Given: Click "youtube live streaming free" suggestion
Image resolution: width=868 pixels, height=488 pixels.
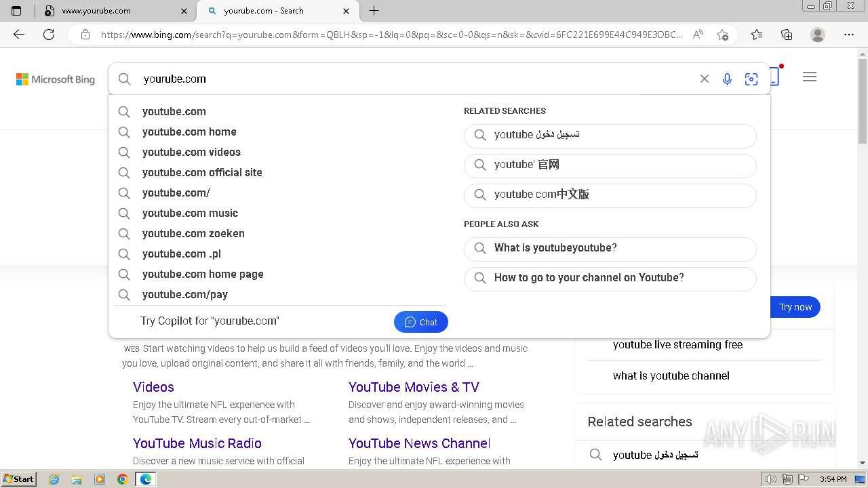Looking at the screenshot, I should tap(677, 345).
